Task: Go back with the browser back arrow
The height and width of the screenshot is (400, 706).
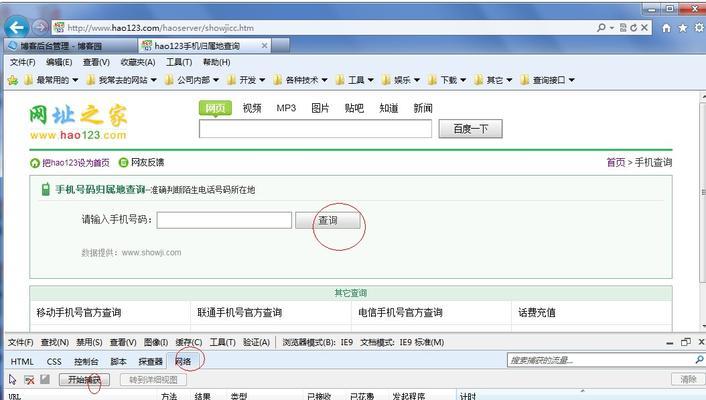Action: click(17, 27)
